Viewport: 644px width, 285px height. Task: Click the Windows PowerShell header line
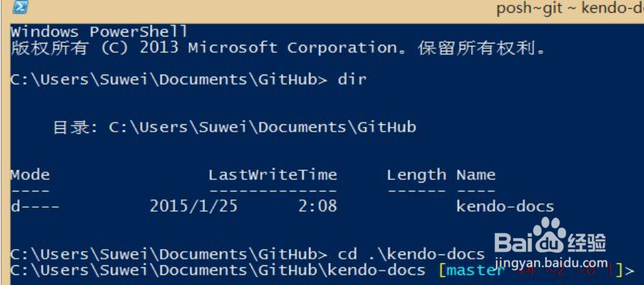[99, 32]
